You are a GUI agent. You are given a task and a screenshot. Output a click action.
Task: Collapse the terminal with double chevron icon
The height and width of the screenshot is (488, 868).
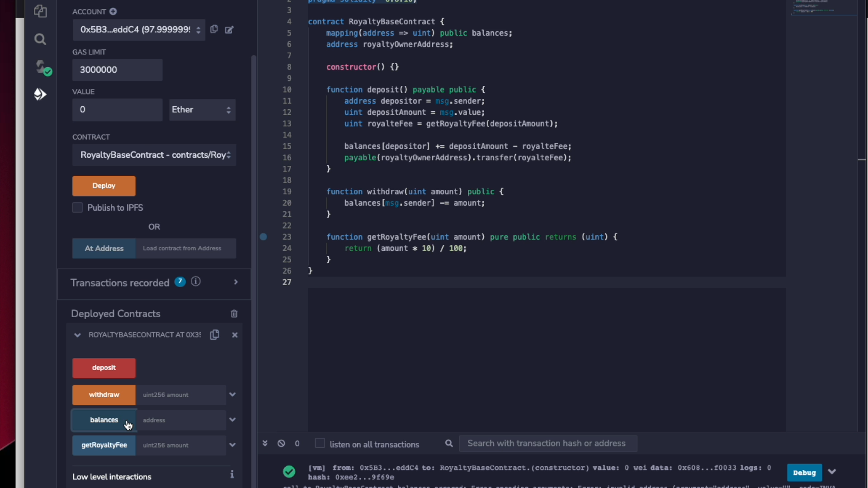265,443
